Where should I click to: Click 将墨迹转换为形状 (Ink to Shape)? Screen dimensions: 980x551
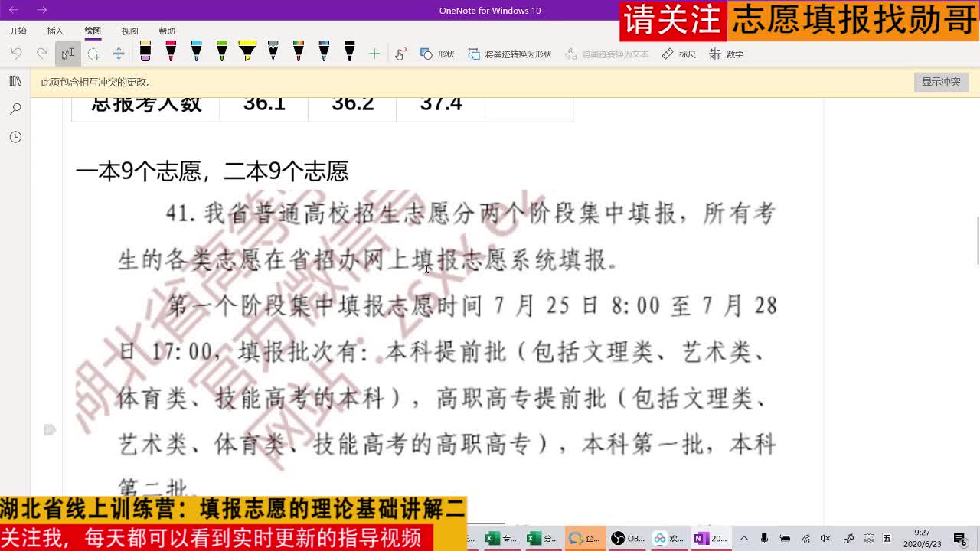pyautogui.click(x=510, y=54)
